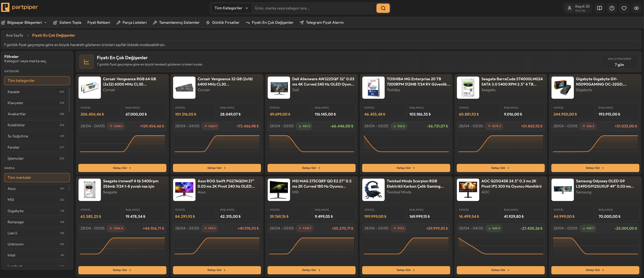Filter by Lian li brand
Image resolution: width=644 pixels, height=278 pixels.
36,233
